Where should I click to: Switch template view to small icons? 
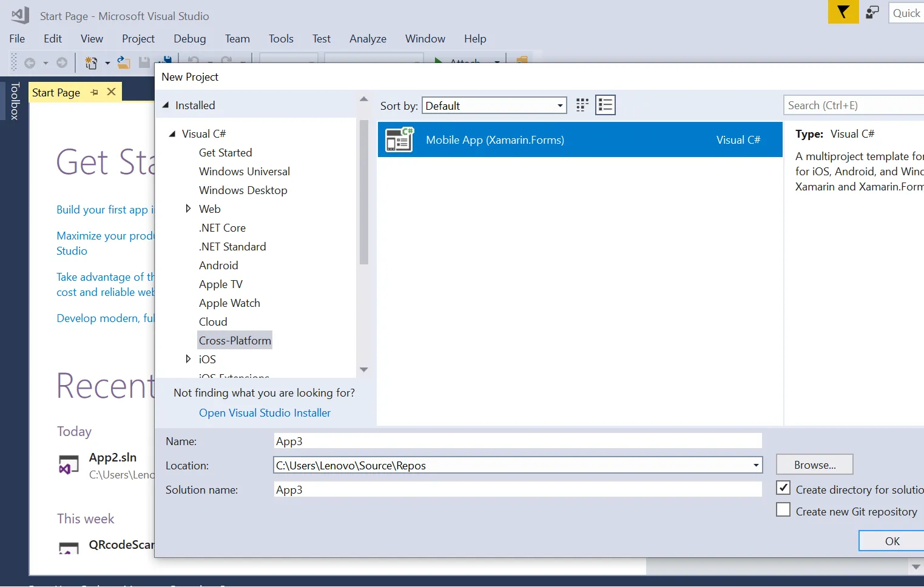[x=582, y=105]
